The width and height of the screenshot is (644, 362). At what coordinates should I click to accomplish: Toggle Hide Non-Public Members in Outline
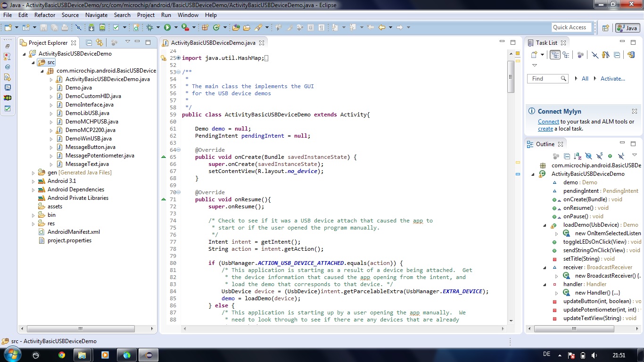pos(610,156)
